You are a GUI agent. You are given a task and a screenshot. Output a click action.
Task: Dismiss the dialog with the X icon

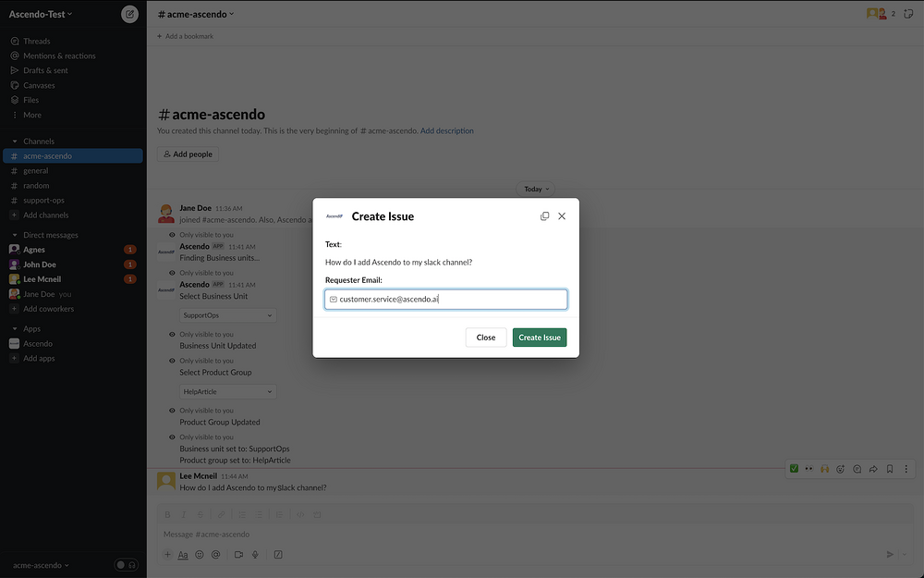pyautogui.click(x=562, y=215)
